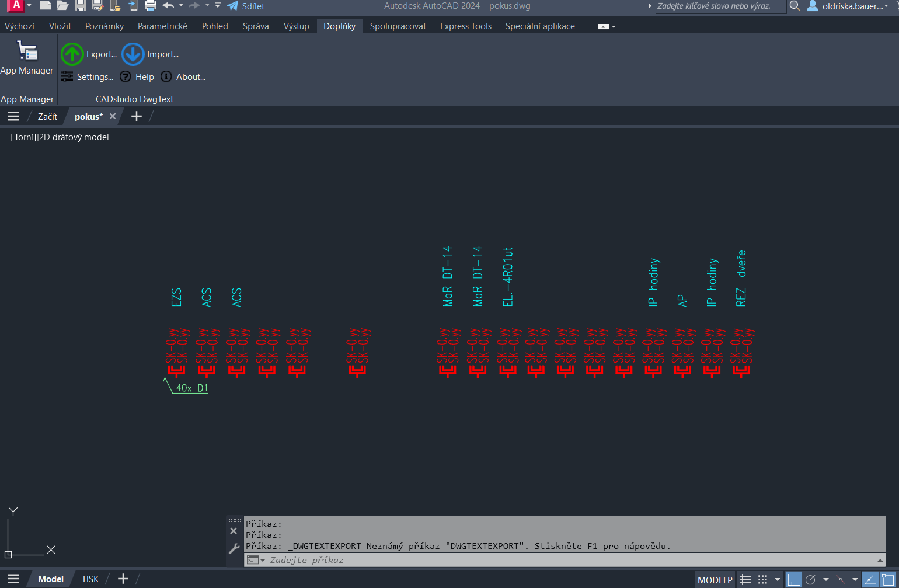Toggle Ortho mode in status bar
The height and width of the screenshot is (588, 899).
click(793, 579)
